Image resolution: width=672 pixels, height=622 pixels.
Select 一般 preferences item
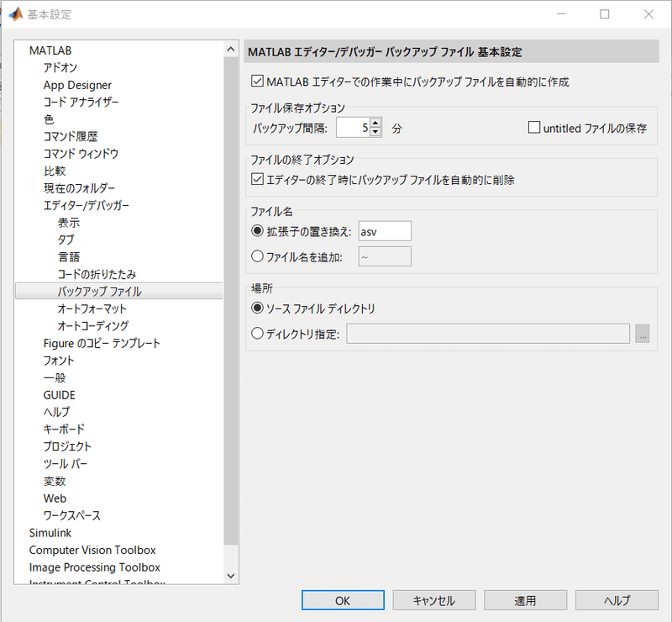pos(55,377)
